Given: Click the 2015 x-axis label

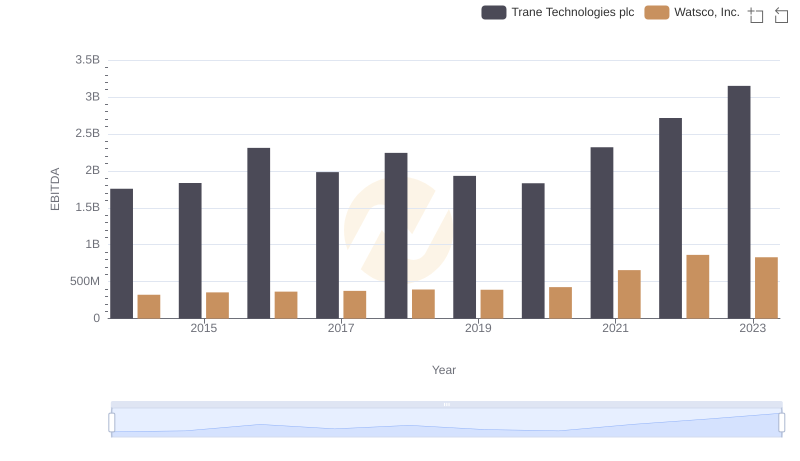Looking at the screenshot, I should pyautogui.click(x=204, y=328).
